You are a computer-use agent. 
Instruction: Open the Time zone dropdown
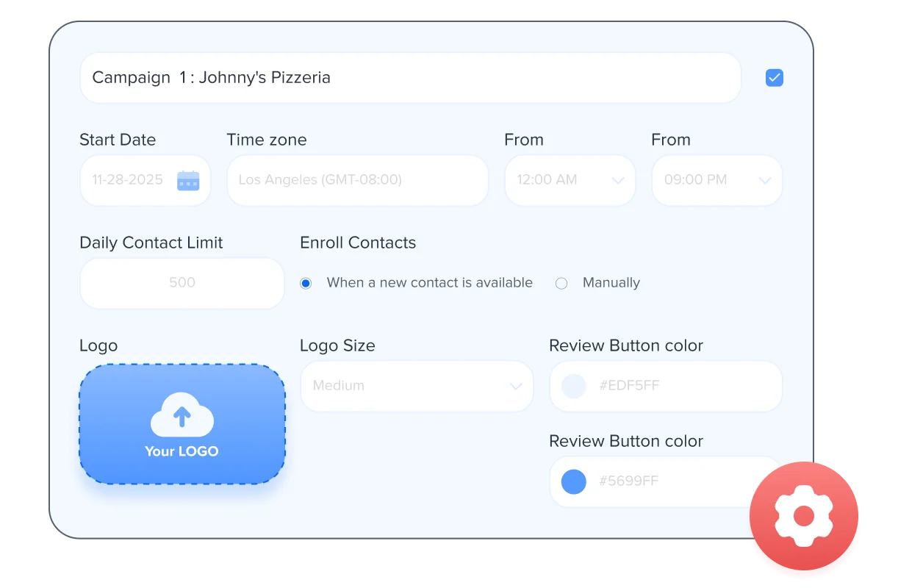(x=356, y=180)
